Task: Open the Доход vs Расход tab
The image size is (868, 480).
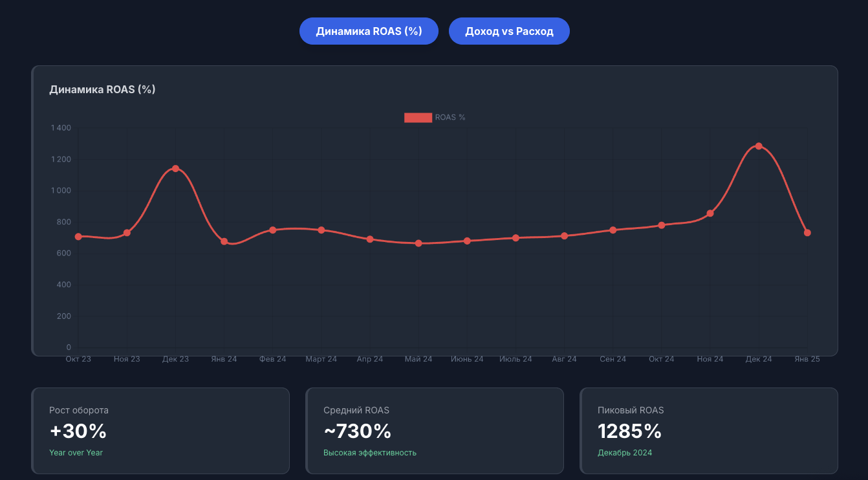Action: [509, 31]
